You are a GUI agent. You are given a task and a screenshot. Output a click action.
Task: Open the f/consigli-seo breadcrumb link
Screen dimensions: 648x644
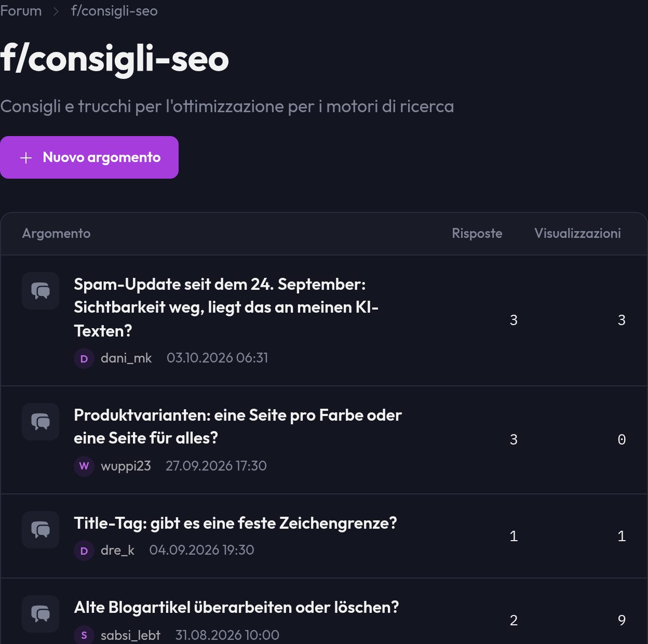114,11
